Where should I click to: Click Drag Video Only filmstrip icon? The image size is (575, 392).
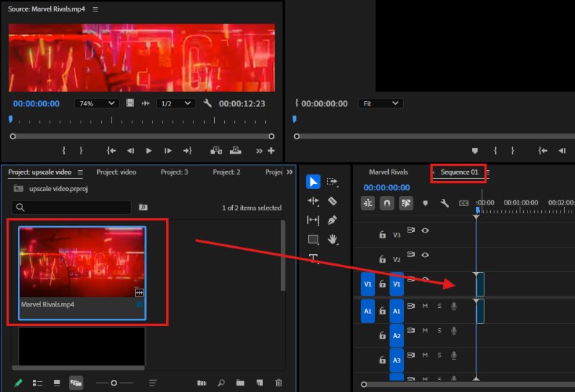coord(130,103)
